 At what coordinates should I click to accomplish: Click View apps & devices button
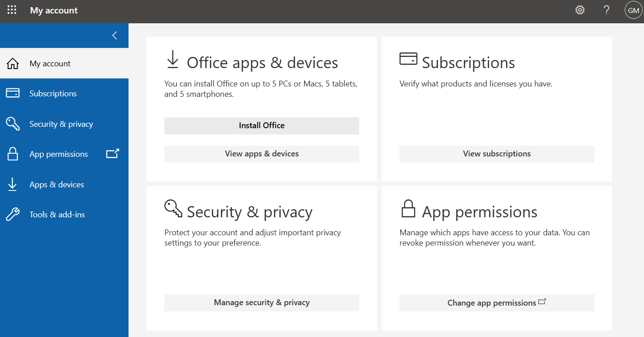click(x=262, y=154)
